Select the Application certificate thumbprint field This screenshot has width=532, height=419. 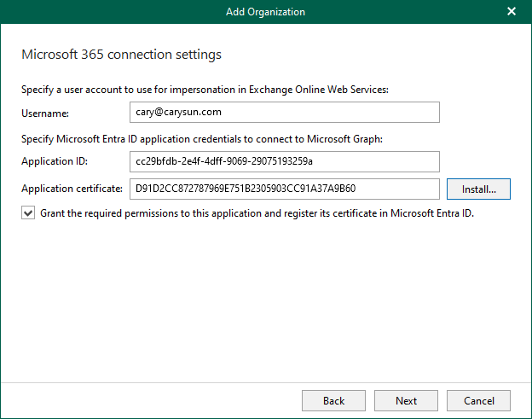[278, 189]
